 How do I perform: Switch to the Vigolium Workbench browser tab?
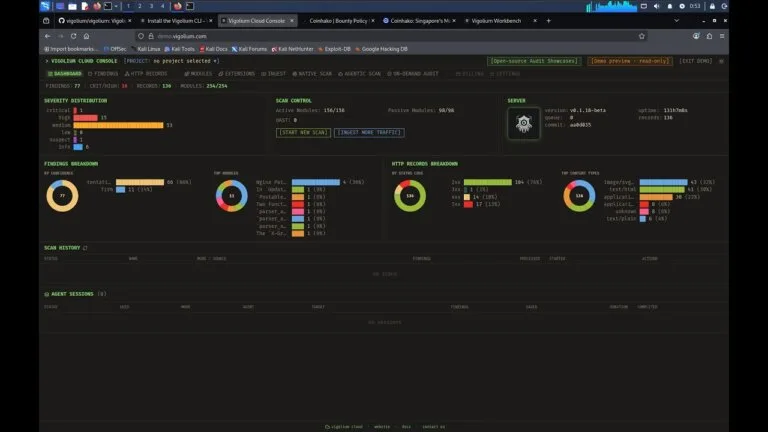[496, 21]
